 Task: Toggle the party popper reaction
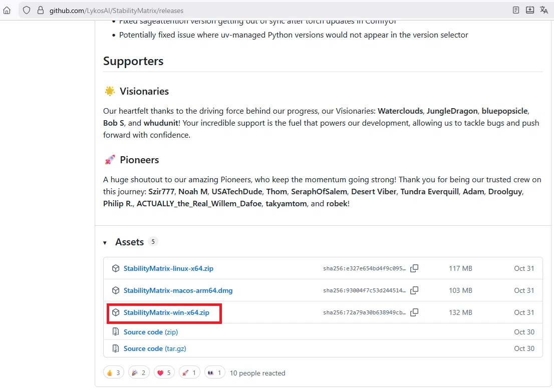click(x=139, y=372)
